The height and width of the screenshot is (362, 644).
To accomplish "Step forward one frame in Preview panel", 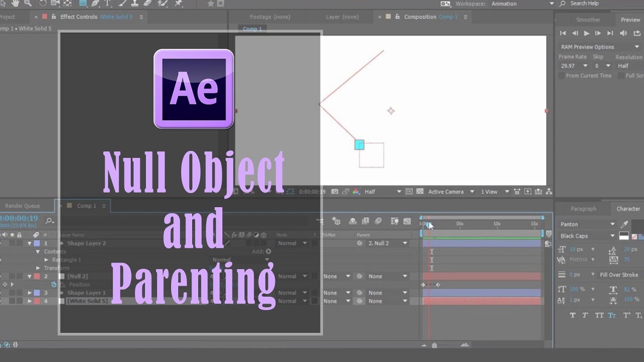I will click(x=598, y=33).
